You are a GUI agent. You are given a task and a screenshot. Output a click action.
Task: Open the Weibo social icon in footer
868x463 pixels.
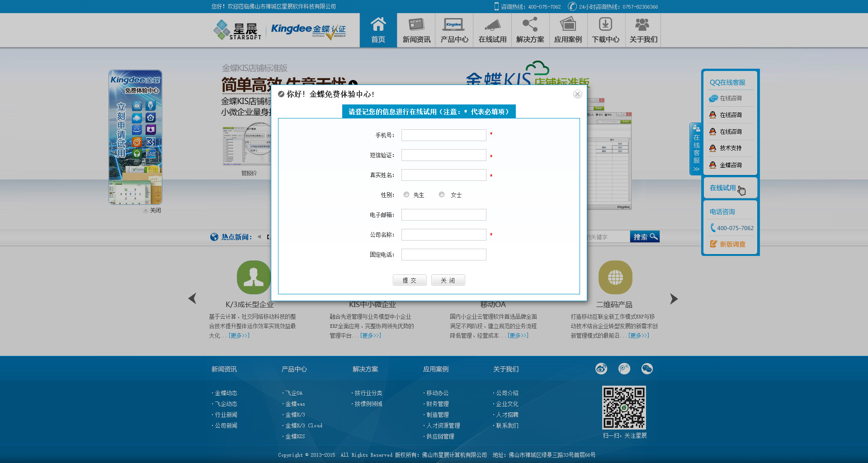(601, 369)
